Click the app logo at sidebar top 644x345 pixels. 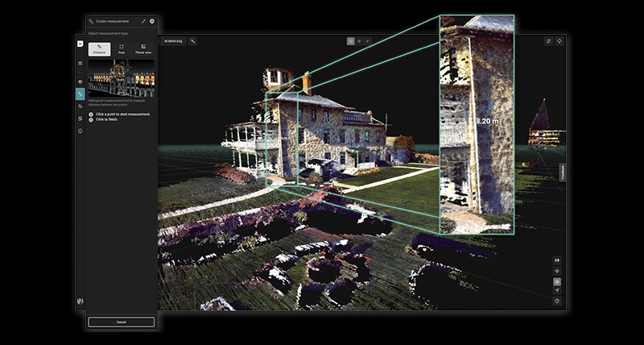pyautogui.click(x=80, y=42)
